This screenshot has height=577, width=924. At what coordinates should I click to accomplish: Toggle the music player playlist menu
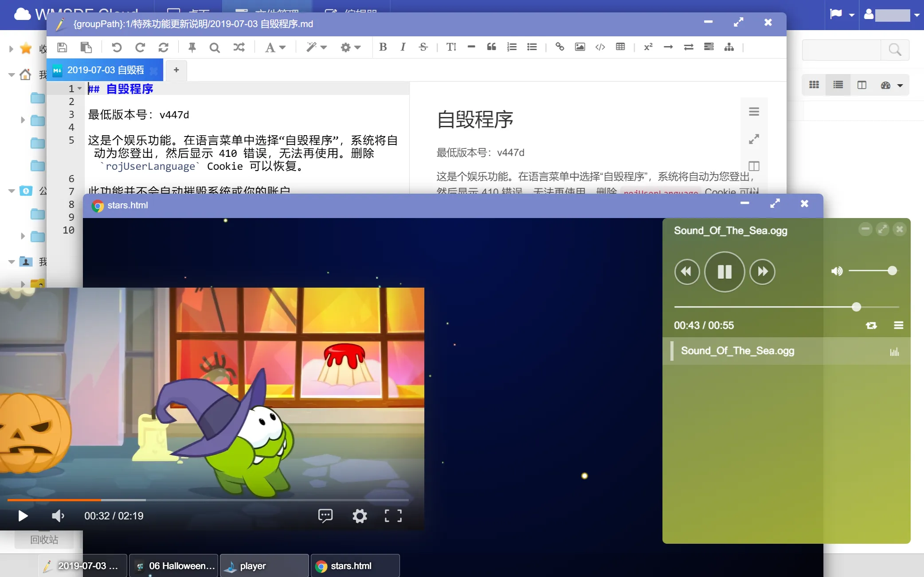[899, 326]
